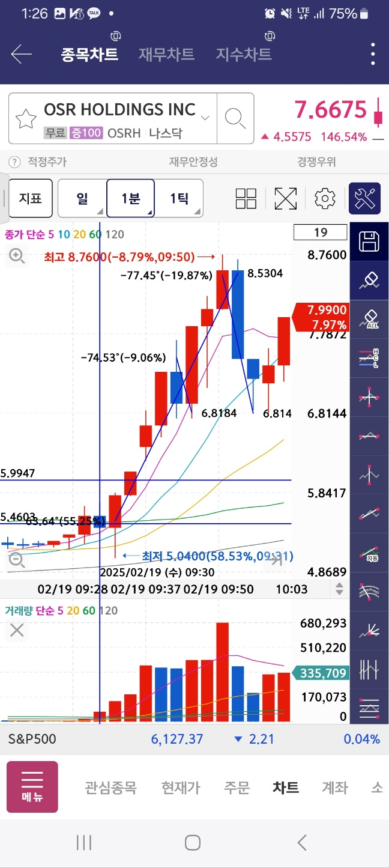The image size is (389, 868).
Task: Tap the volume tag 335,709
Action: [321, 673]
